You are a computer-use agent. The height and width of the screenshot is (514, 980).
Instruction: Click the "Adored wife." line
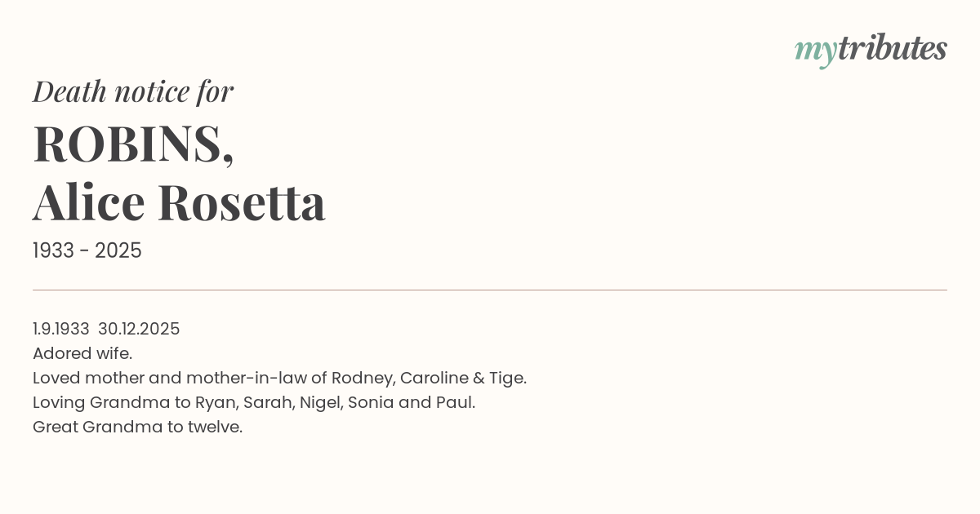pos(82,353)
